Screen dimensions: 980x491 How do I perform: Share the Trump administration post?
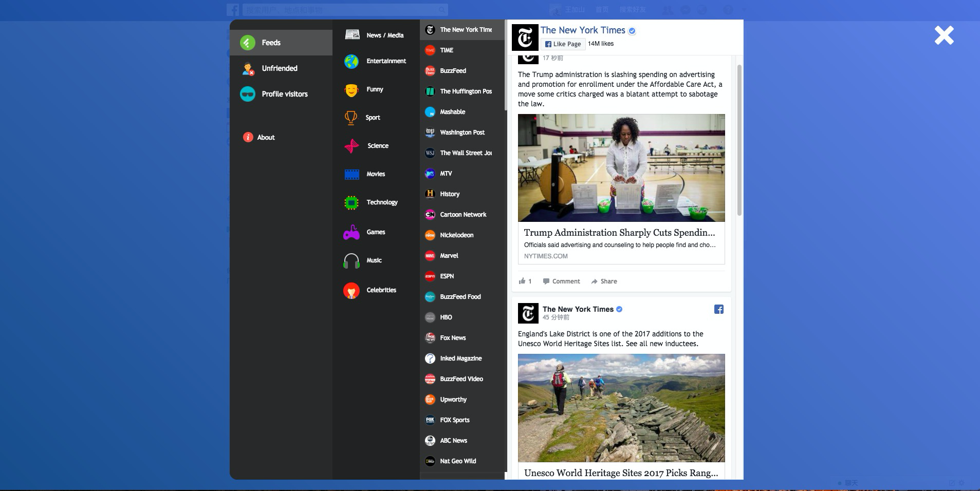(604, 281)
